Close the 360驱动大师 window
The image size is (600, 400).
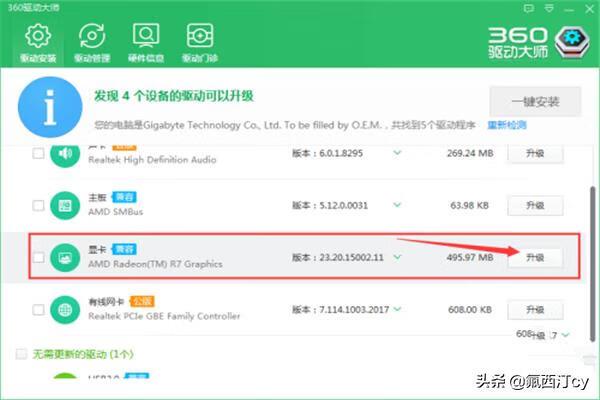[x=590, y=9]
